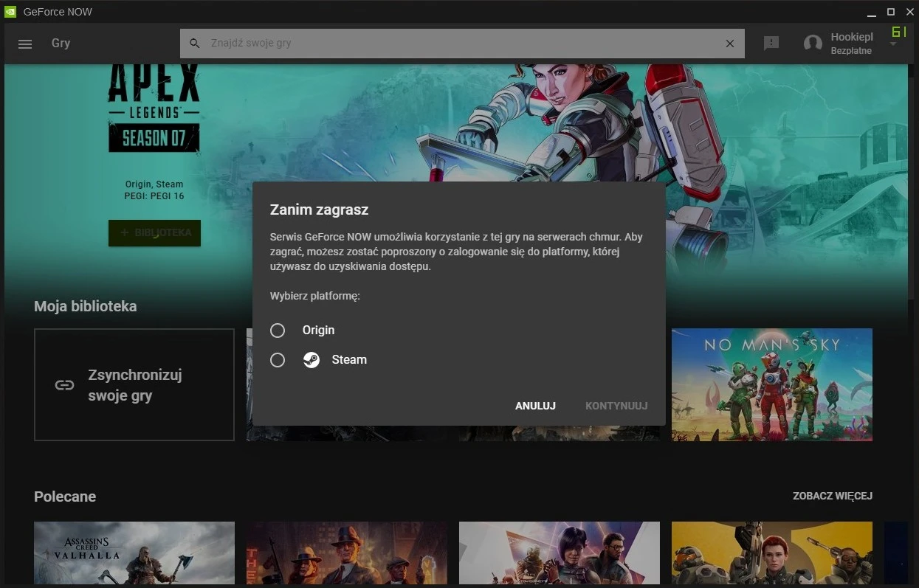Screen dimensions: 919x588
Task: Open the No Man's Sky game thumbnail
Action: pyautogui.click(x=771, y=384)
